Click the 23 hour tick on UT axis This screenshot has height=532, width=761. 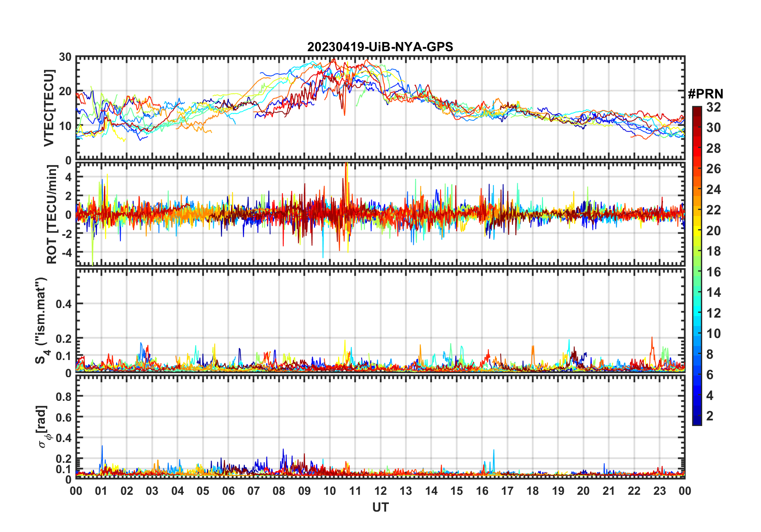click(659, 491)
